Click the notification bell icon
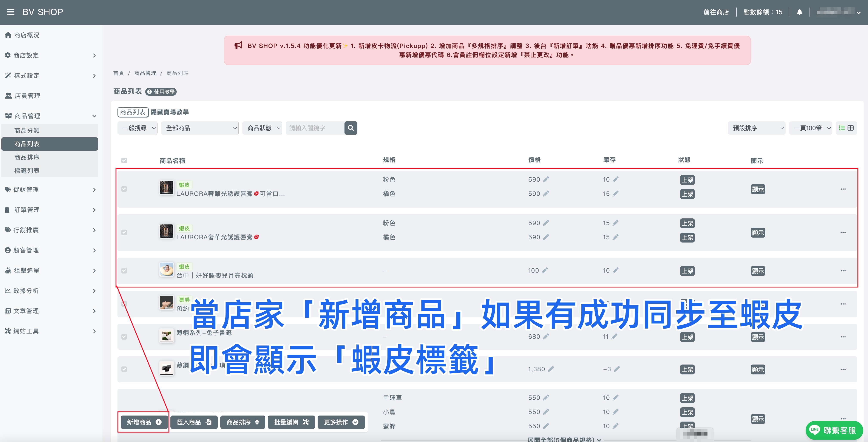This screenshot has height=442, width=868. point(799,12)
